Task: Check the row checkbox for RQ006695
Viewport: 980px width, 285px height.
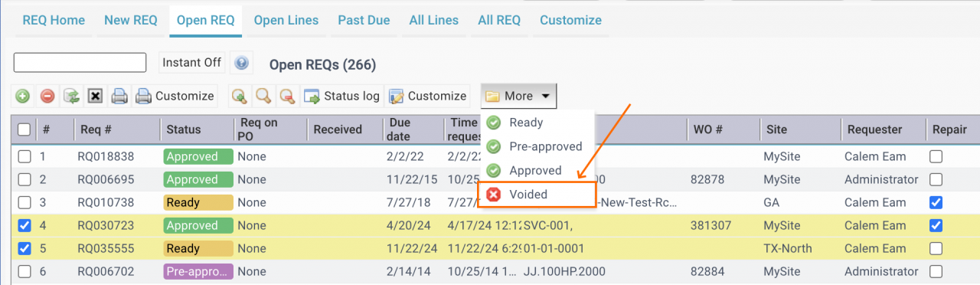Action: 24,179
